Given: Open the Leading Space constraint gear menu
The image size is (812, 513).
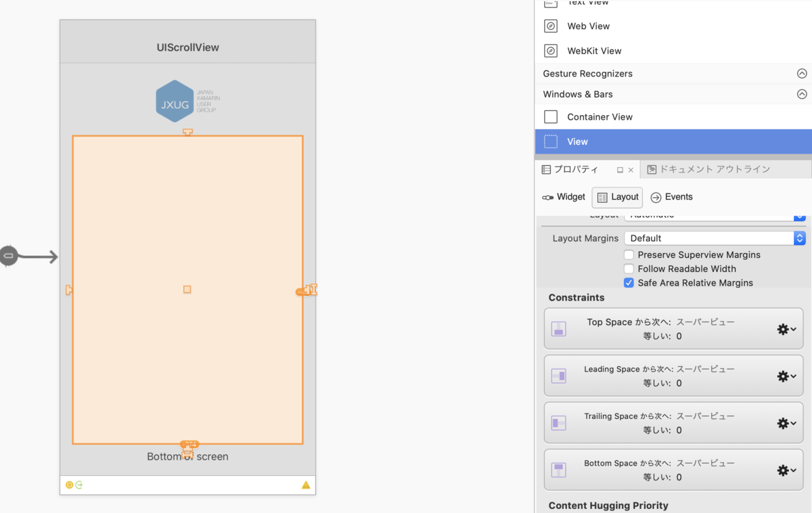Looking at the screenshot, I should point(786,376).
